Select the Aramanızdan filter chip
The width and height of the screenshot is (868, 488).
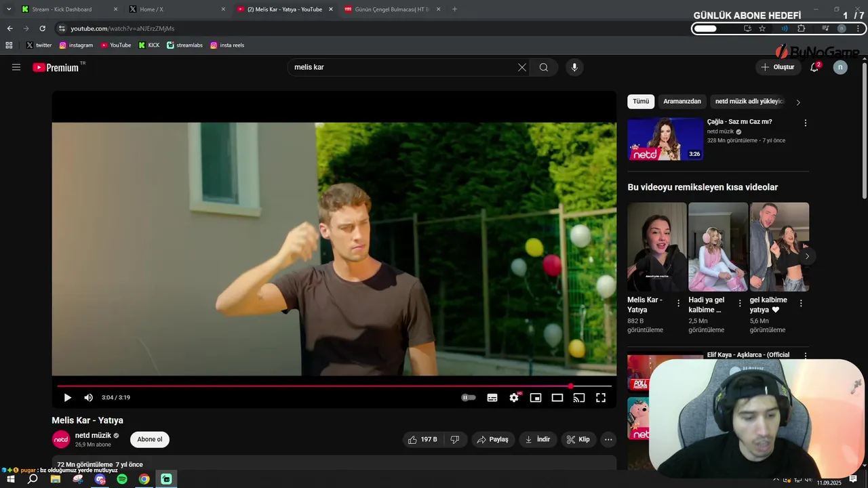pos(682,102)
